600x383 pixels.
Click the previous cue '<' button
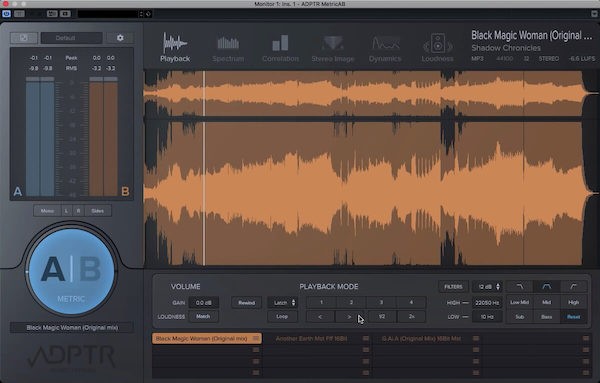tap(321, 316)
